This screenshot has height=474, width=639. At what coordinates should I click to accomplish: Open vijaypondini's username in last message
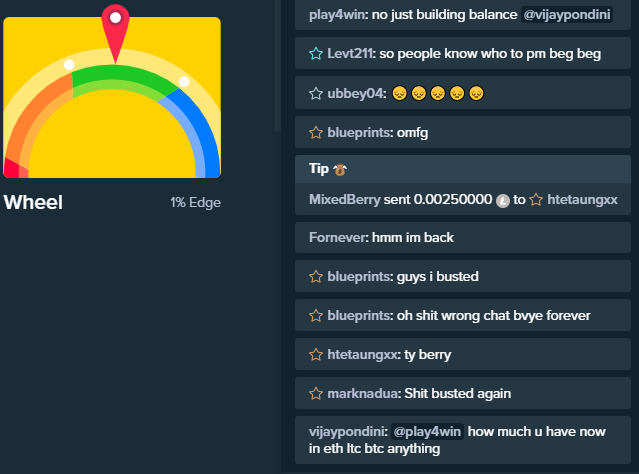tap(346, 431)
